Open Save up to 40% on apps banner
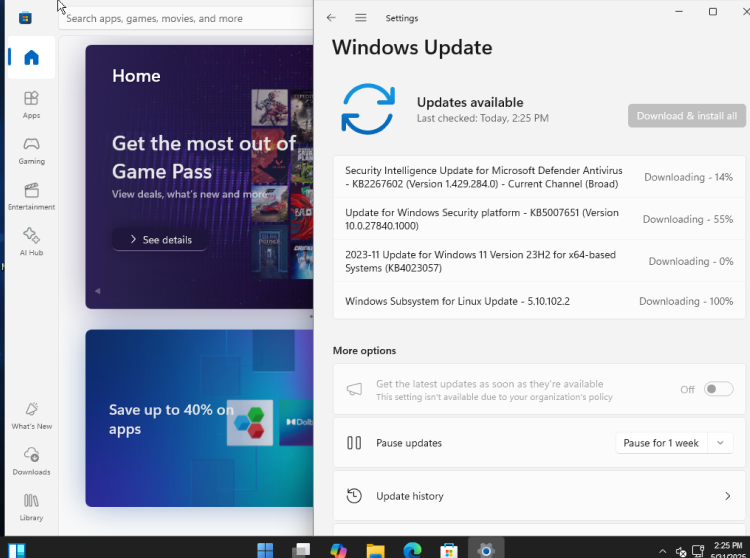The image size is (750, 558). pos(199,418)
